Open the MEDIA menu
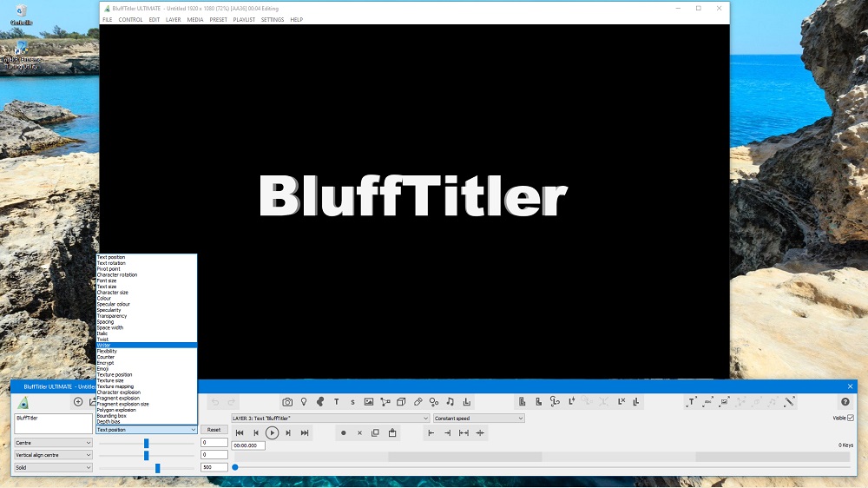Image resolution: width=868 pixels, height=488 pixels. [x=194, y=19]
